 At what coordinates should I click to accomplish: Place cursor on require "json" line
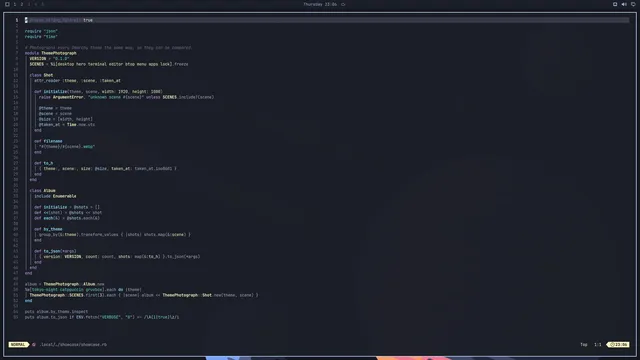[41, 31]
